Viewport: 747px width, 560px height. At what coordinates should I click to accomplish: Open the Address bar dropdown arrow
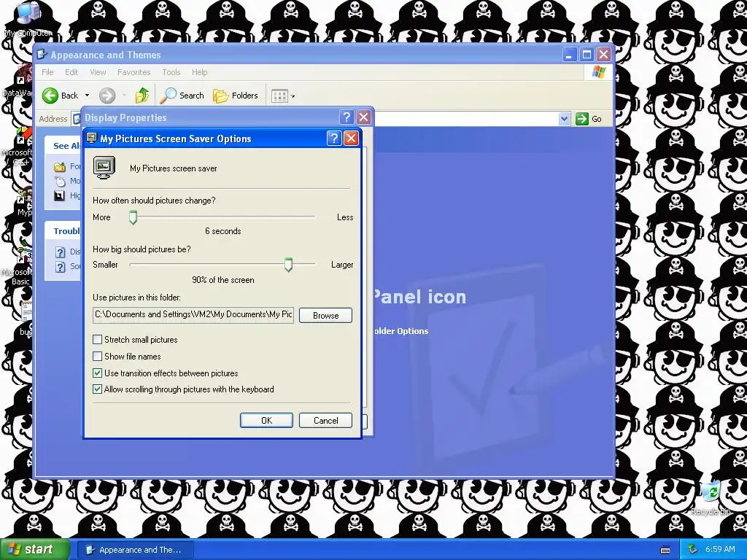(x=564, y=119)
